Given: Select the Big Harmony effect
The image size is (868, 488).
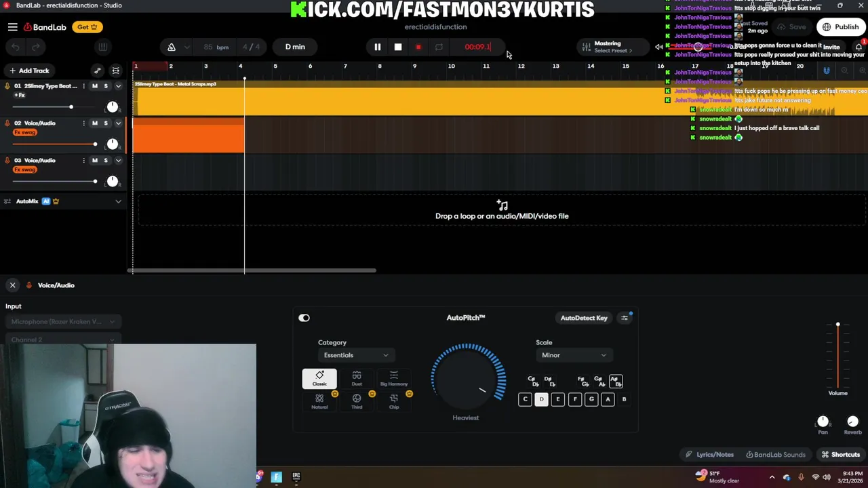Looking at the screenshot, I should 394,378.
